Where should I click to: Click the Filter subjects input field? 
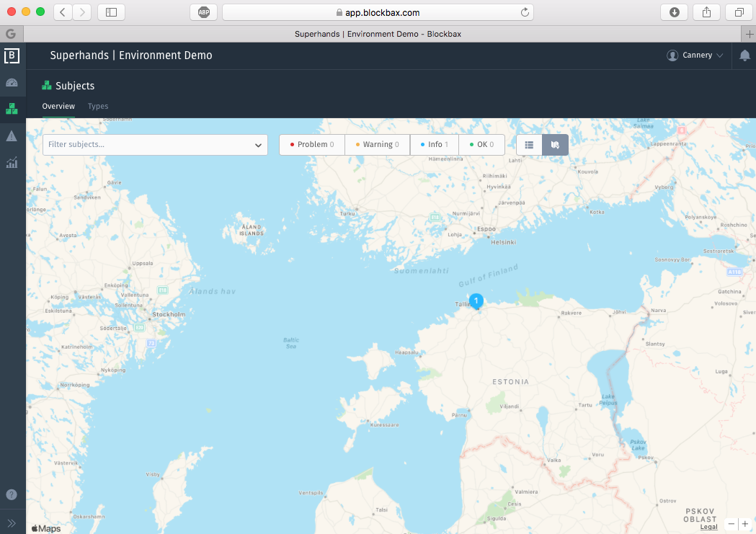(155, 145)
